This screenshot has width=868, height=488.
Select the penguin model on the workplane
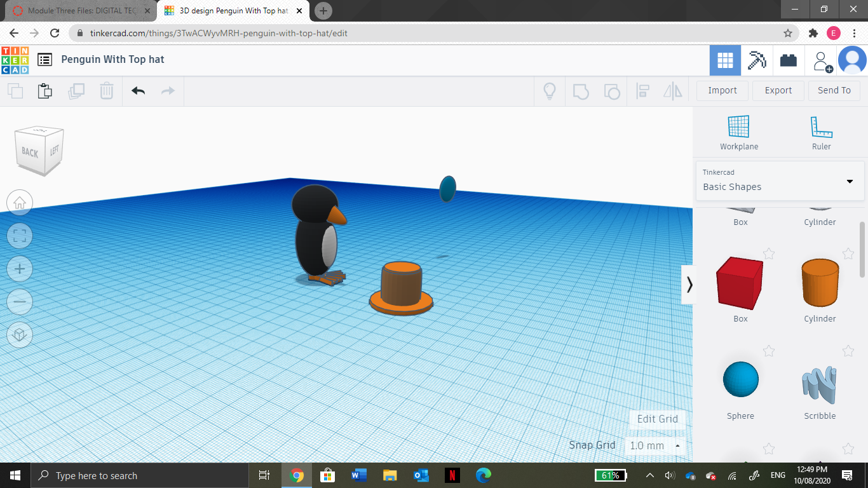click(319, 235)
